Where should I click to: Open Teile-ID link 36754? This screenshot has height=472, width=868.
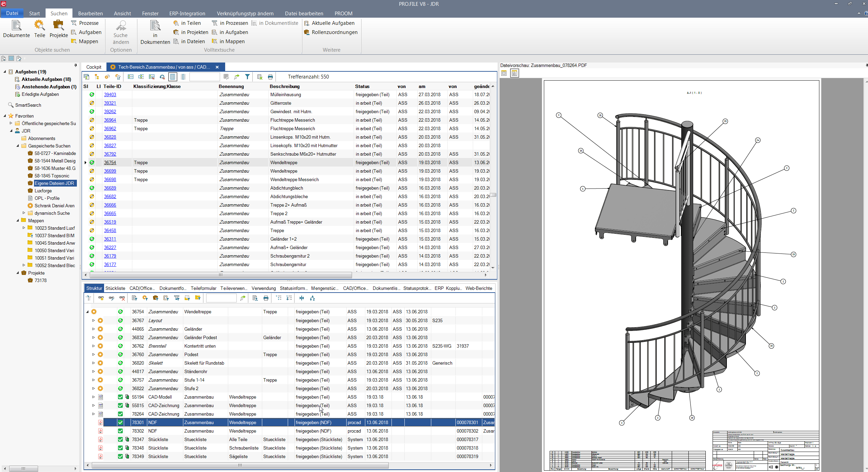tap(110, 162)
